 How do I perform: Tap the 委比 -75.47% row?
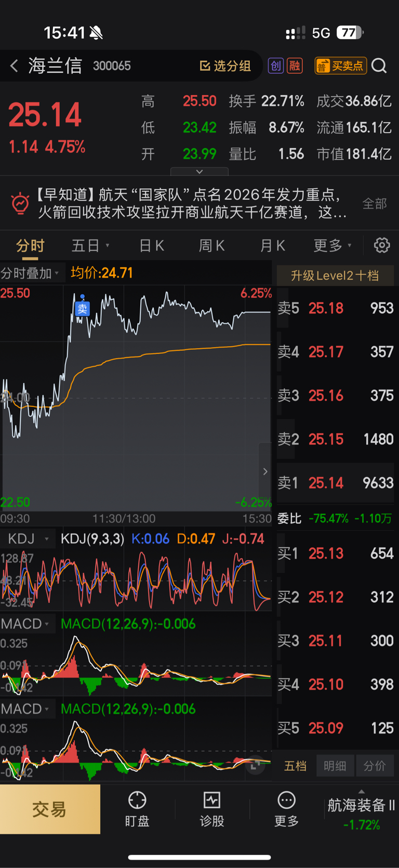335,518
